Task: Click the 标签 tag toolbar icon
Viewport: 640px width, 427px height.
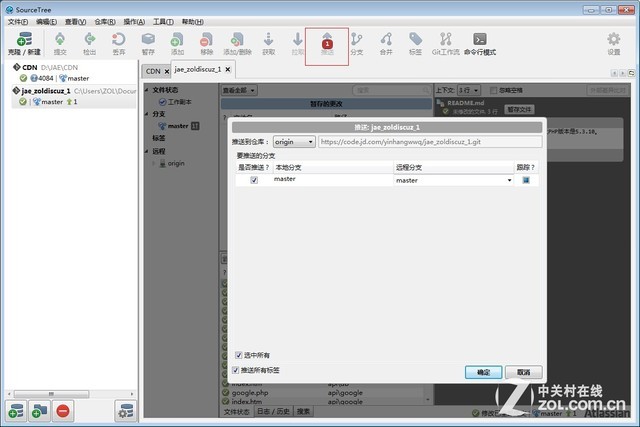Action: (415, 40)
